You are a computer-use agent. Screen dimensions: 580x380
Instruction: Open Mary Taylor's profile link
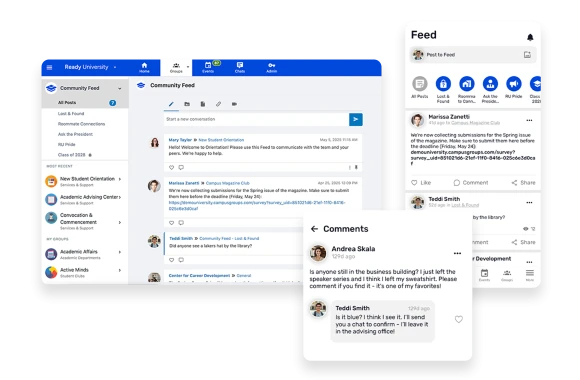180,140
